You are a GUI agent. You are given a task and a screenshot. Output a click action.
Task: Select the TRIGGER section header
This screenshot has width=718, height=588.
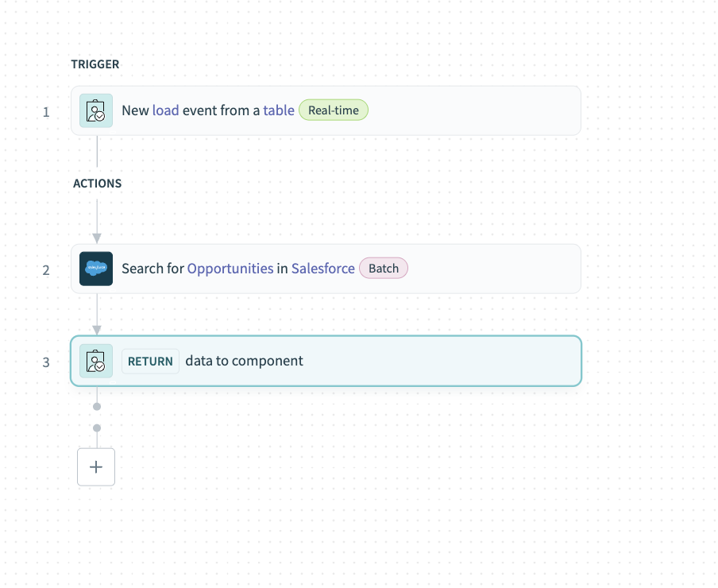coord(95,64)
